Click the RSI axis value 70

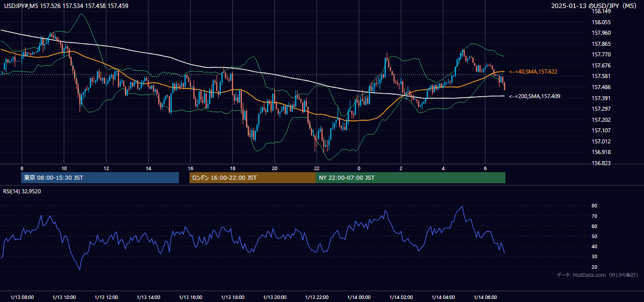(x=594, y=216)
